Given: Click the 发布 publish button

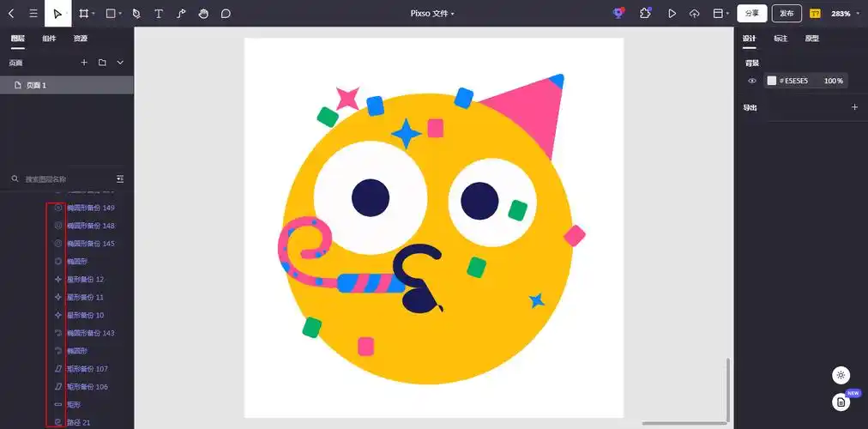Looking at the screenshot, I should pos(787,14).
